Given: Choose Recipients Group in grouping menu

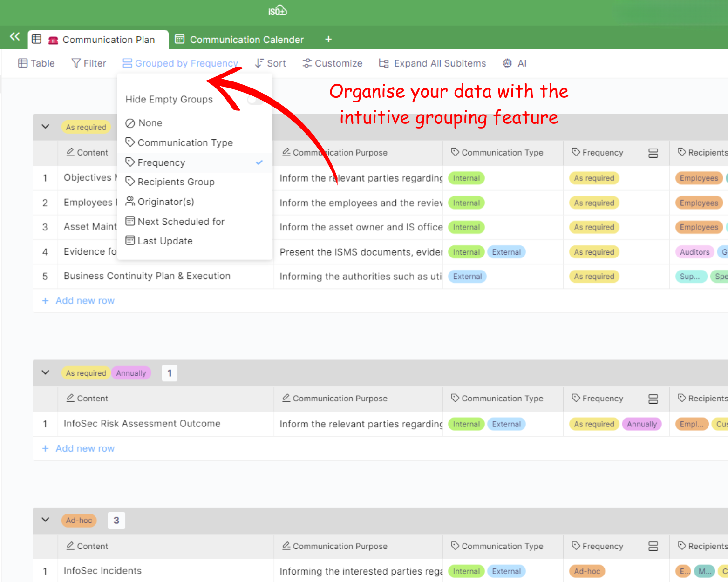Looking at the screenshot, I should [176, 182].
